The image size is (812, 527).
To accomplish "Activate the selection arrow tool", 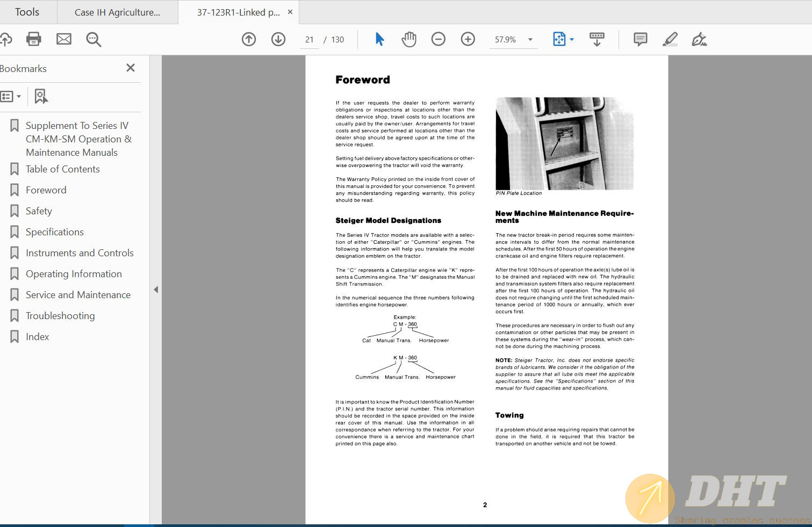I will [x=379, y=39].
